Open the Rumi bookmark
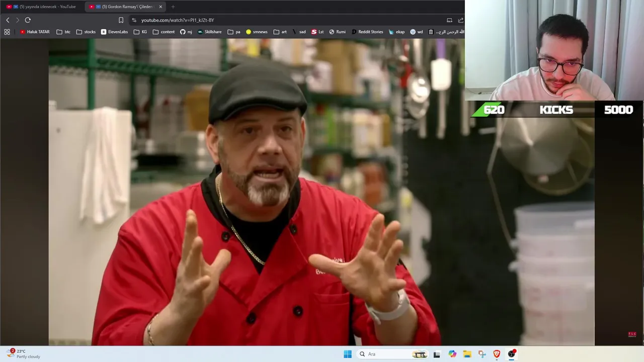 pos(338,32)
